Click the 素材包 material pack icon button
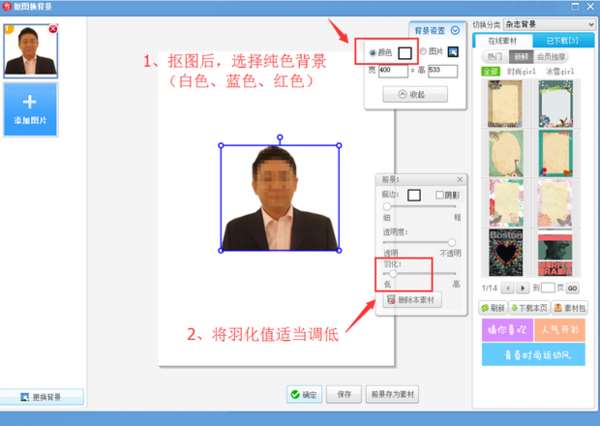This screenshot has height=426, width=600. point(570,308)
